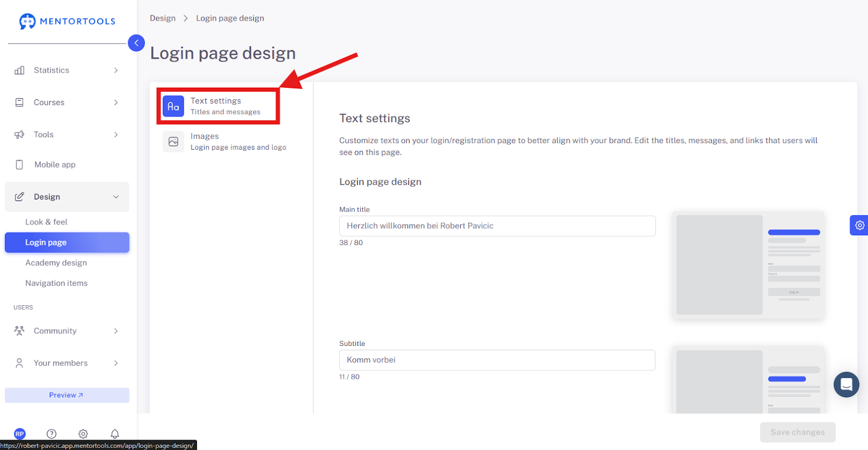Click the Statistics bar chart icon
Image resolution: width=868 pixels, height=450 pixels.
[x=20, y=70]
